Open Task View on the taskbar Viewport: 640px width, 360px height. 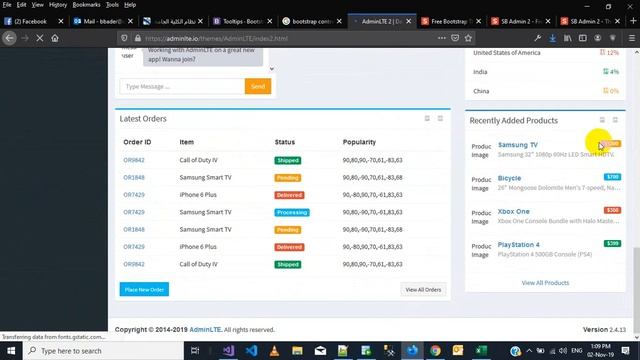point(195,351)
